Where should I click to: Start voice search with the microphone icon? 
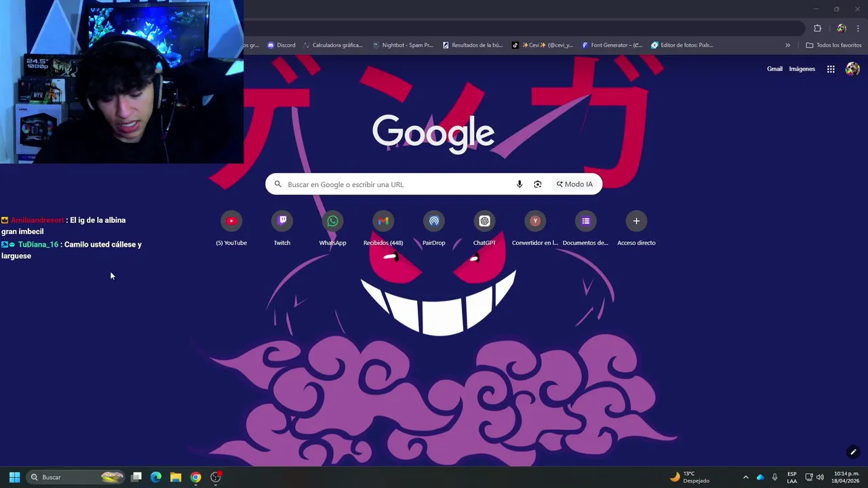coord(519,184)
